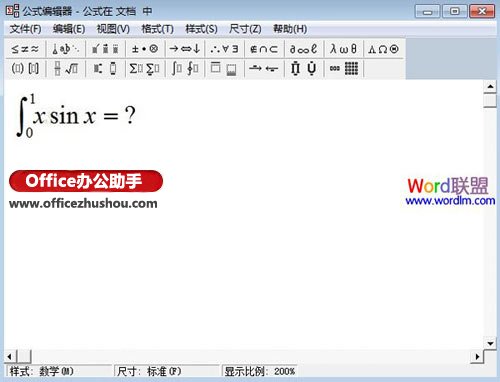Screen dimensions: 500x382
Task: Open the 帮助(H) menu
Action: [290, 29]
